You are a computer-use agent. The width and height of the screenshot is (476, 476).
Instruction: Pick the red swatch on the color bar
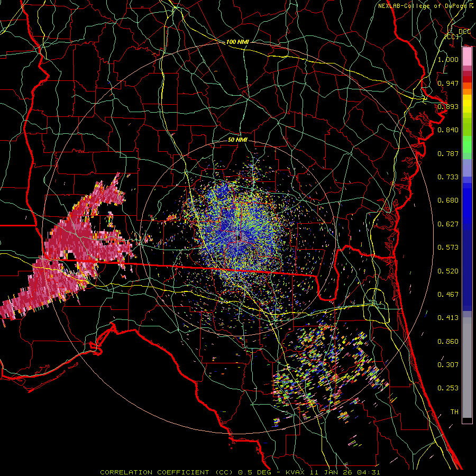[x=467, y=79]
